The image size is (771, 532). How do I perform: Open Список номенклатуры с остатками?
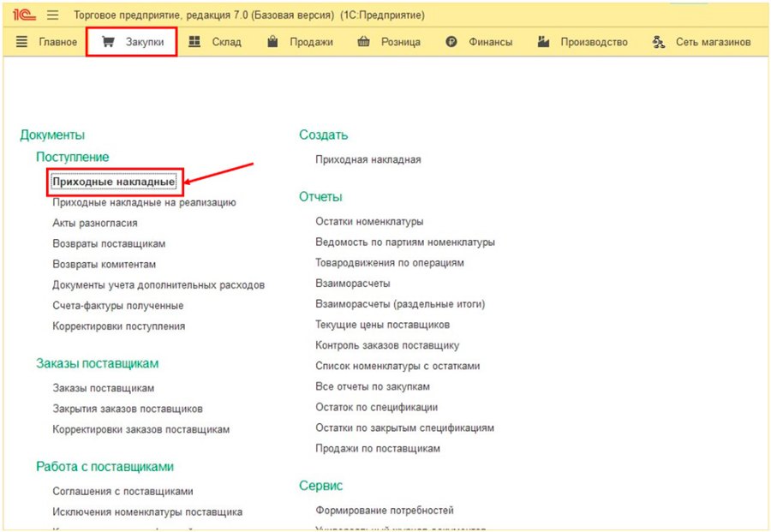click(397, 367)
